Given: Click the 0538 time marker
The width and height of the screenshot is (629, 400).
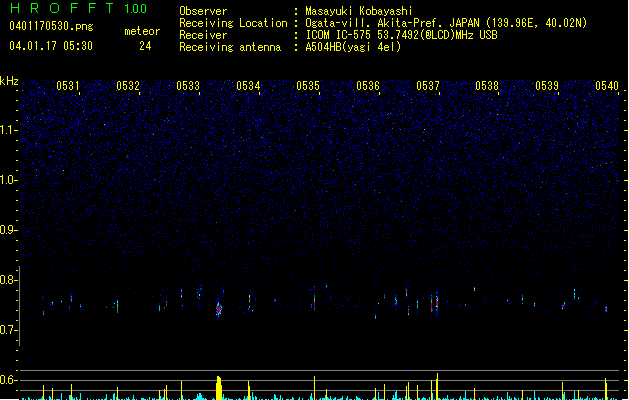Looking at the screenshot, I should [x=487, y=86].
